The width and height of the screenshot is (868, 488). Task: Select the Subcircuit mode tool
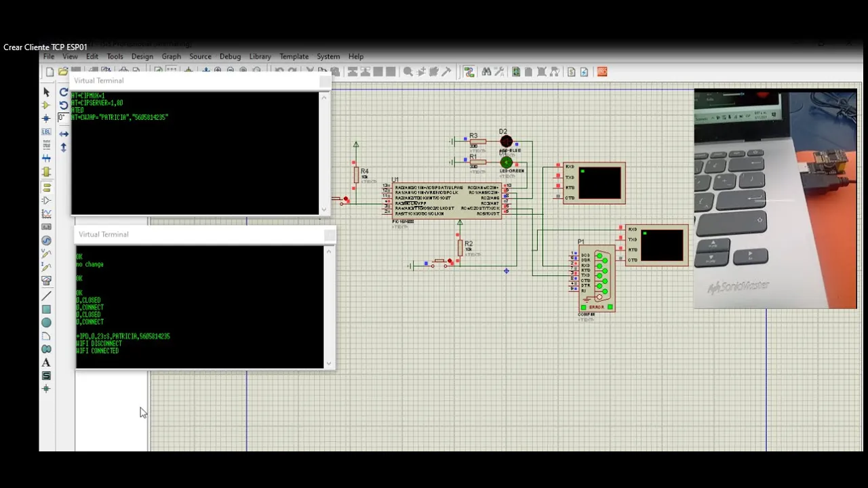[46, 172]
